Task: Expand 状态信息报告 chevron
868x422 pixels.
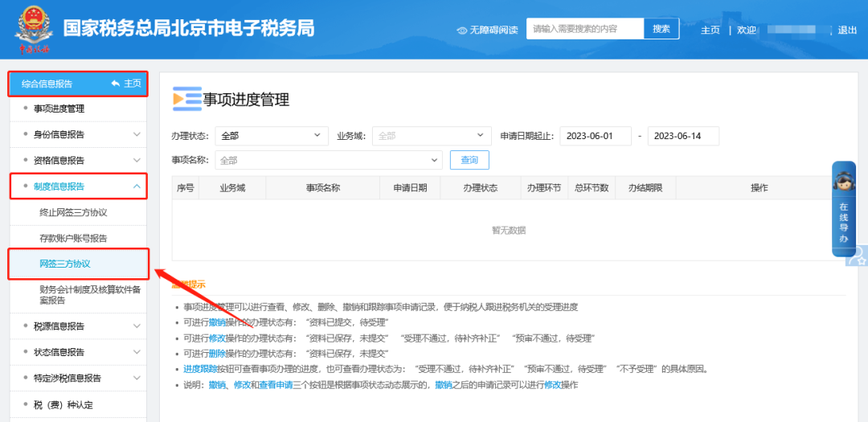Action: 137,352
